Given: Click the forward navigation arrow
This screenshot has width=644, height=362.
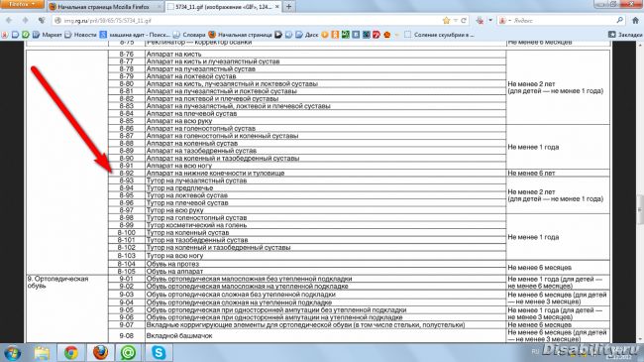Looking at the screenshot, I should (25, 20).
